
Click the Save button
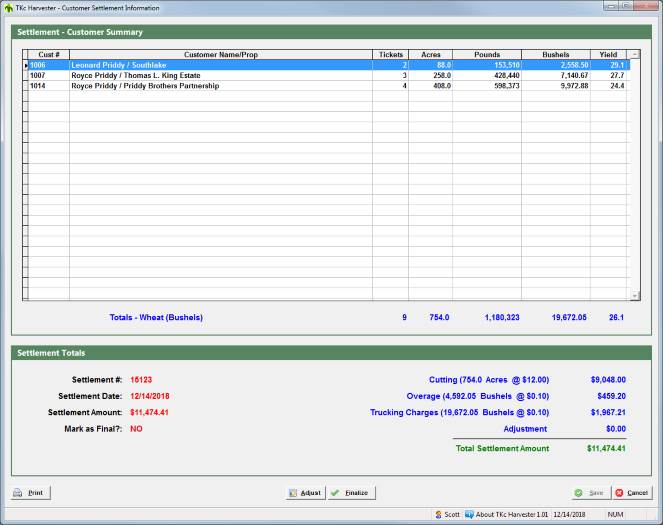589,493
